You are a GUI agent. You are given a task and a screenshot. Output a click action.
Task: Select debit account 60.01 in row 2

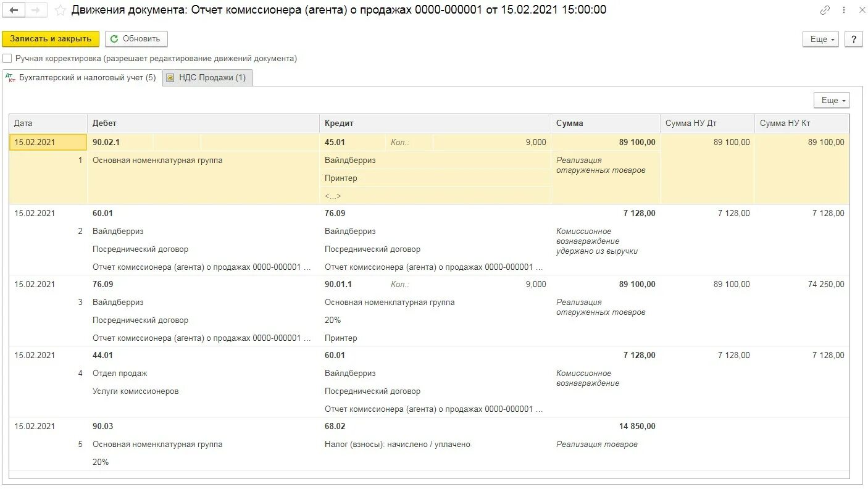[102, 213]
